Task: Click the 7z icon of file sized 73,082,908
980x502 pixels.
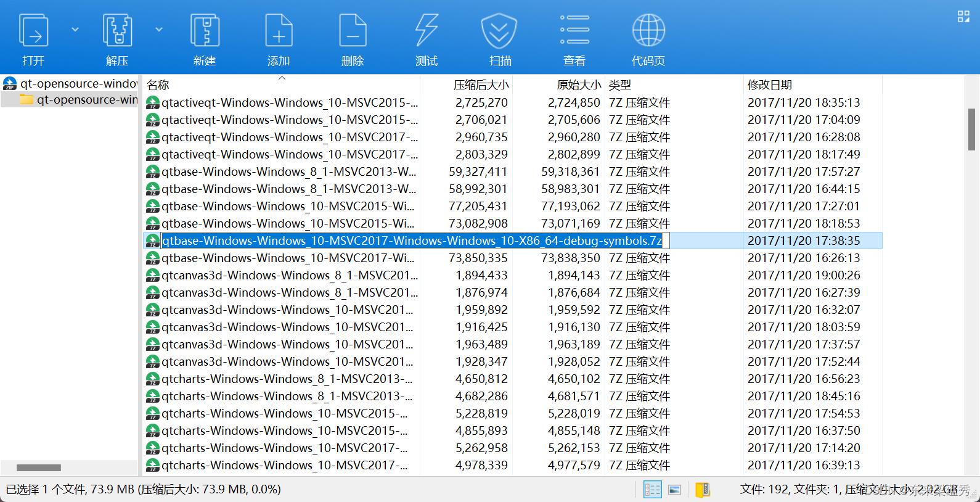Action: point(152,224)
